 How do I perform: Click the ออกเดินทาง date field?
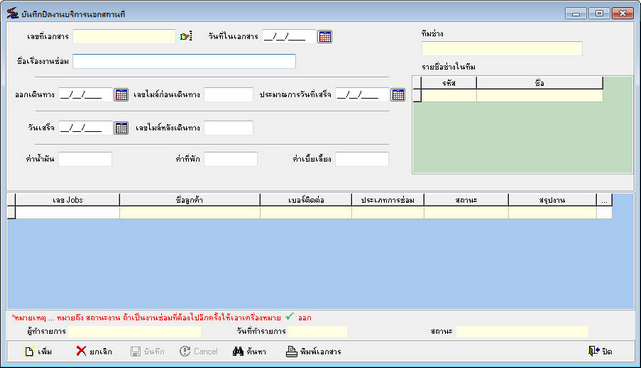(x=85, y=94)
